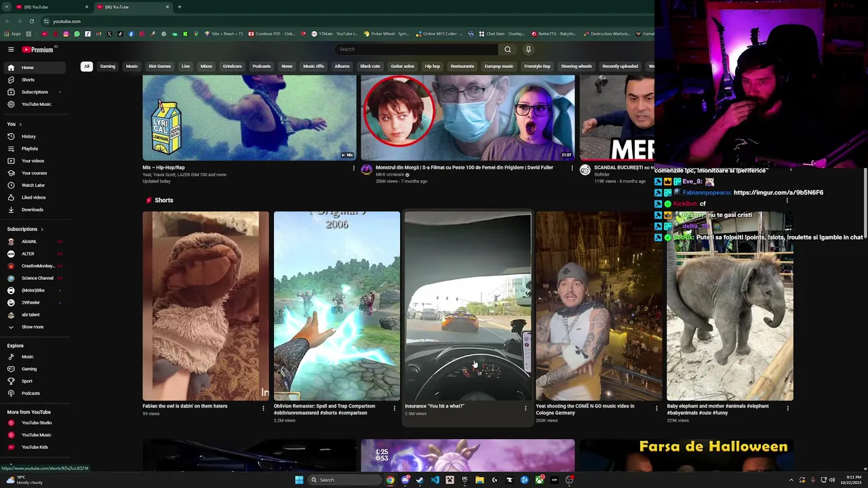Viewport: 868px width, 488px height.
Task: Open CreativeMonkey subscription channel
Action: 34,266
